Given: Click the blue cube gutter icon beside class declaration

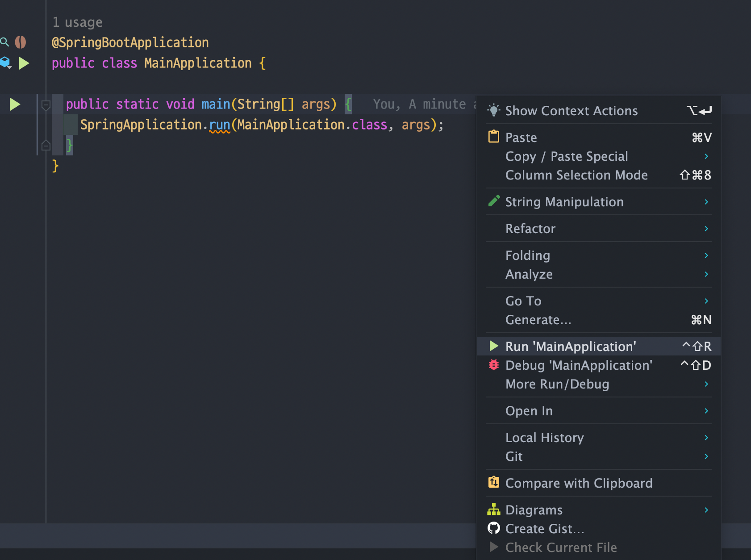Looking at the screenshot, I should (5, 63).
